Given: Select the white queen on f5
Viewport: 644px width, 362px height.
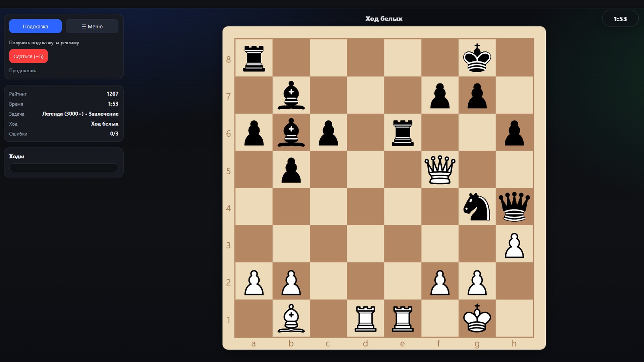Looking at the screenshot, I should click(440, 170).
